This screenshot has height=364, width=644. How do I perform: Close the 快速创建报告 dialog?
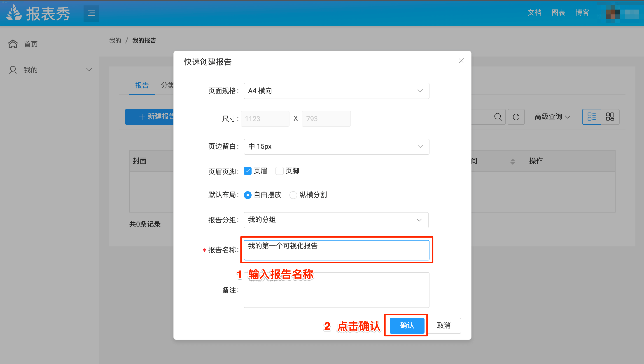pyautogui.click(x=461, y=61)
